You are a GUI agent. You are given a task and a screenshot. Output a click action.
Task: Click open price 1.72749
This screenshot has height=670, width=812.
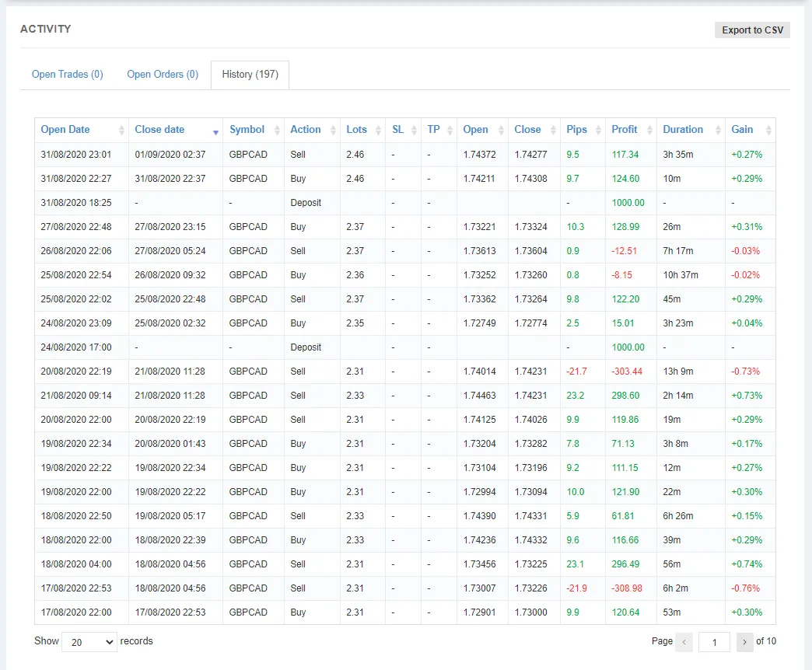point(480,323)
